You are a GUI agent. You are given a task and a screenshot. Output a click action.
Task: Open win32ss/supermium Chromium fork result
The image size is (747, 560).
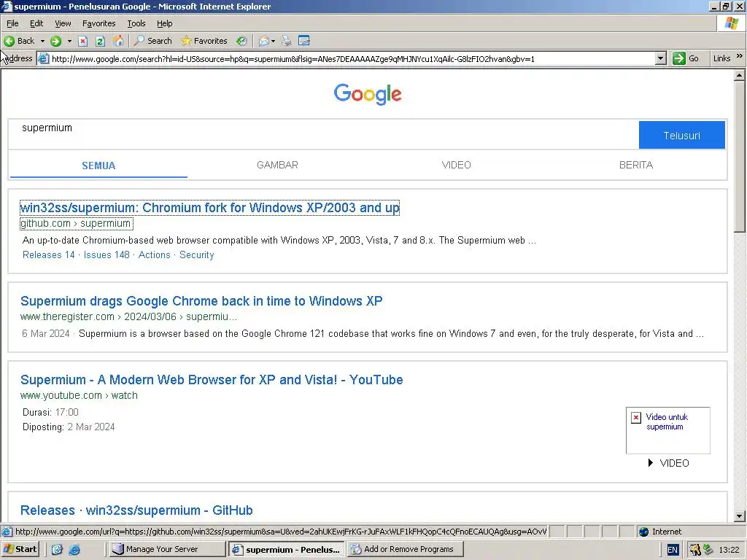click(x=209, y=208)
